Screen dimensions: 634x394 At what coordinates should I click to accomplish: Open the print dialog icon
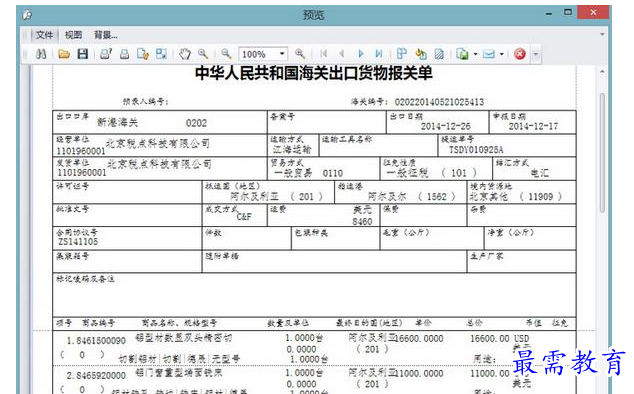point(106,54)
